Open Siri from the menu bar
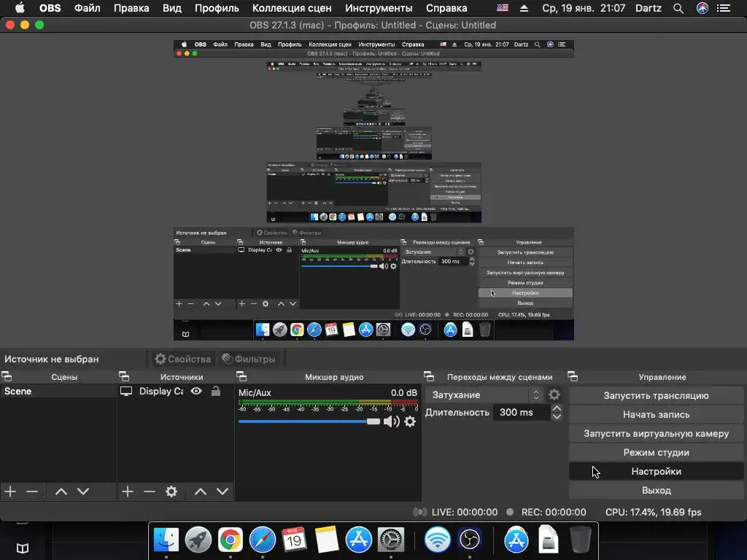The width and height of the screenshot is (747, 560). click(703, 8)
